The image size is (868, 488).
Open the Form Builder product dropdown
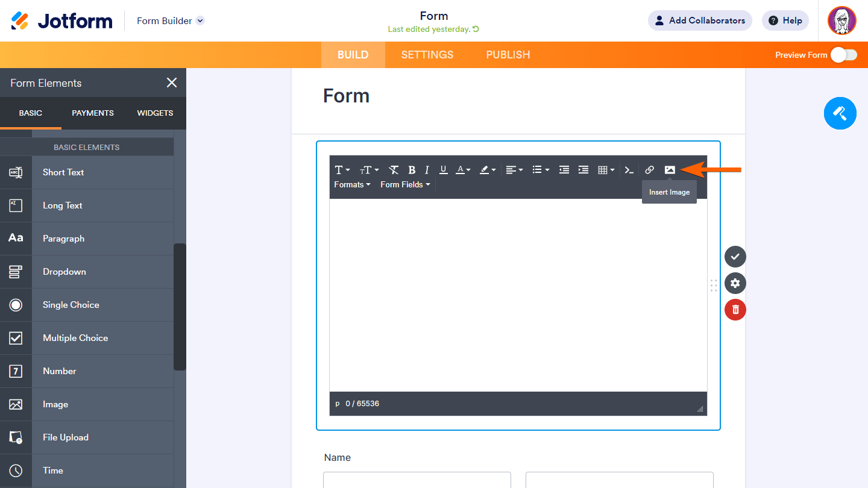(171, 20)
